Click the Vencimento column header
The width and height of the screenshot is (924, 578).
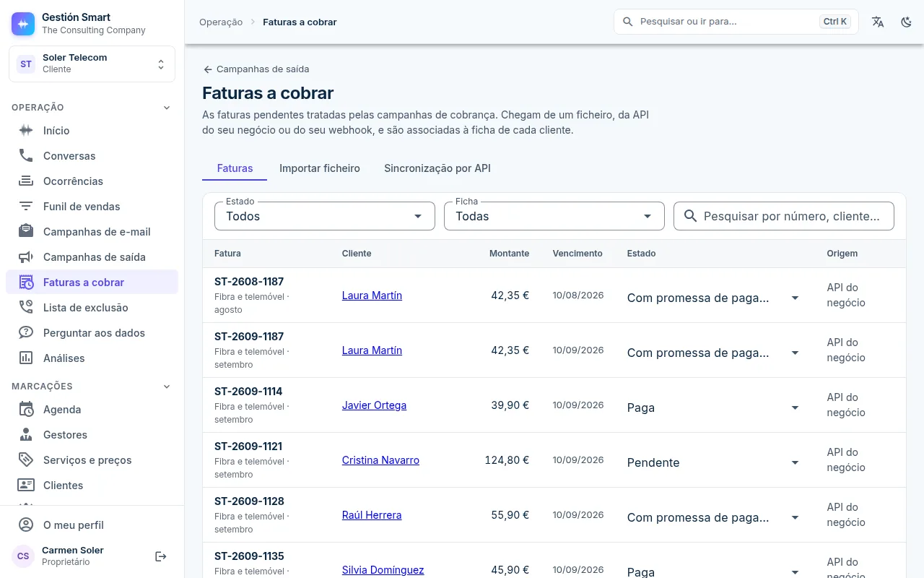point(577,254)
